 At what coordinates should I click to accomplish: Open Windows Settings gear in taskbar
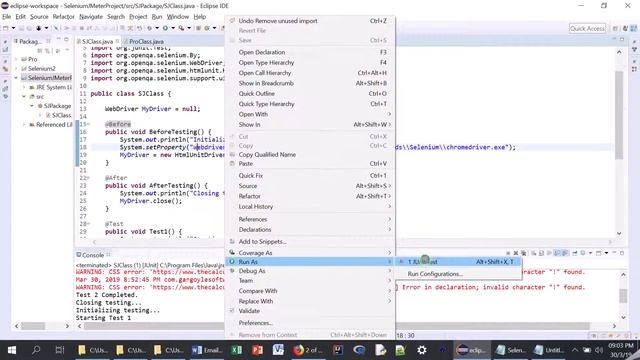coord(422,350)
